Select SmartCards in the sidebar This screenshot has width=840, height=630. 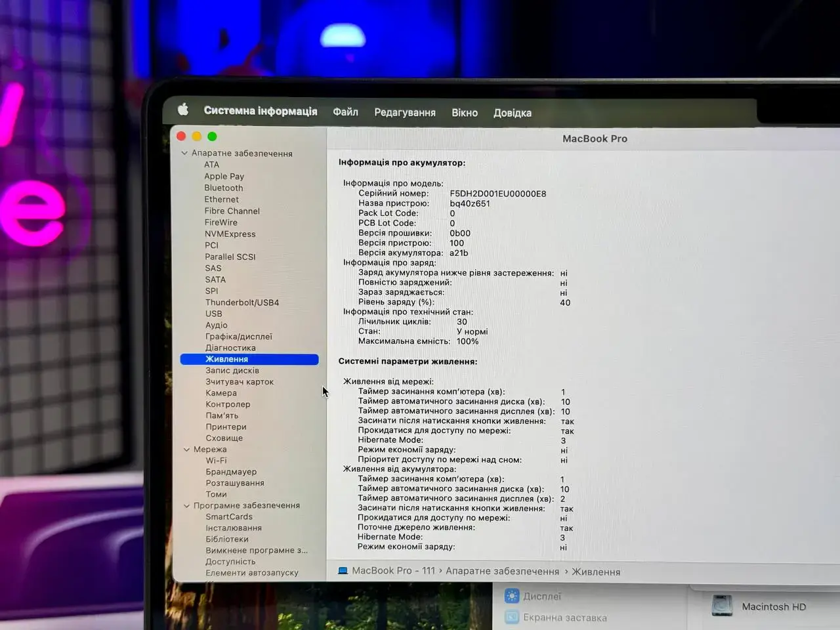click(x=229, y=516)
